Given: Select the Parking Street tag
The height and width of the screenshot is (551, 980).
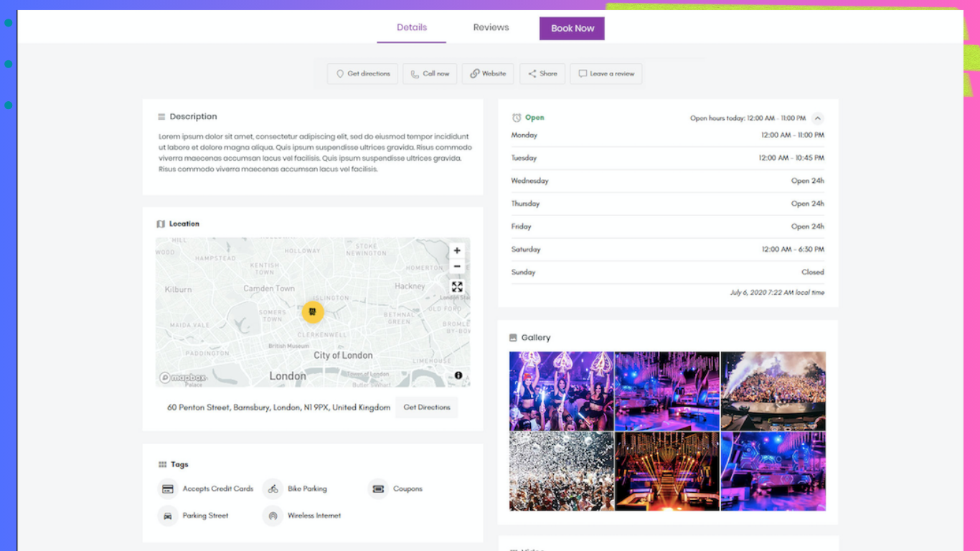Looking at the screenshot, I should pos(194,516).
